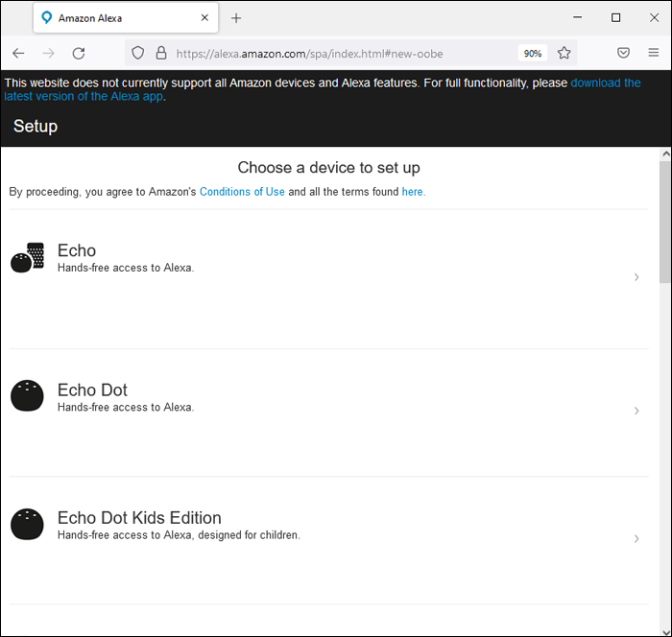Open the tracking protection shield icon

(x=137, y=53)
